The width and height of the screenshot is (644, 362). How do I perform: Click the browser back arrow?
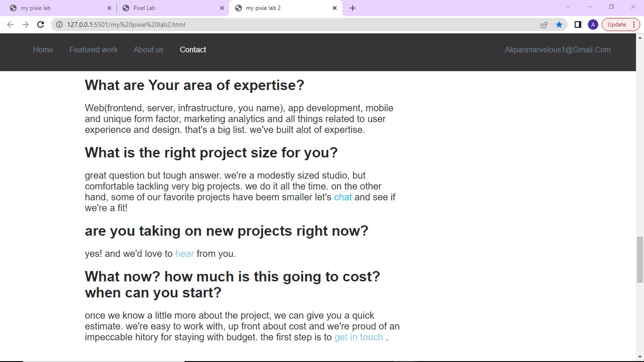[10, 25]
